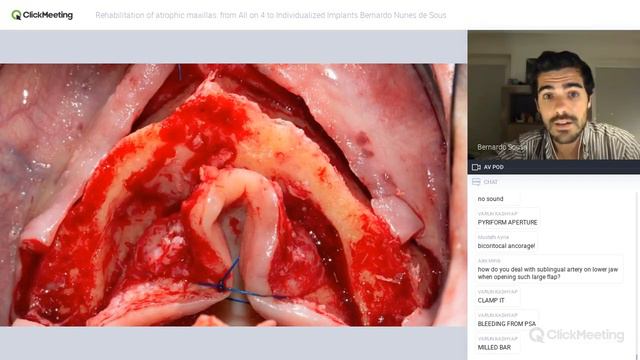Select the 'BLEEDING FROM PSA' chat message
The width and height of the screenshot is (640, 360).
(507, 324)
